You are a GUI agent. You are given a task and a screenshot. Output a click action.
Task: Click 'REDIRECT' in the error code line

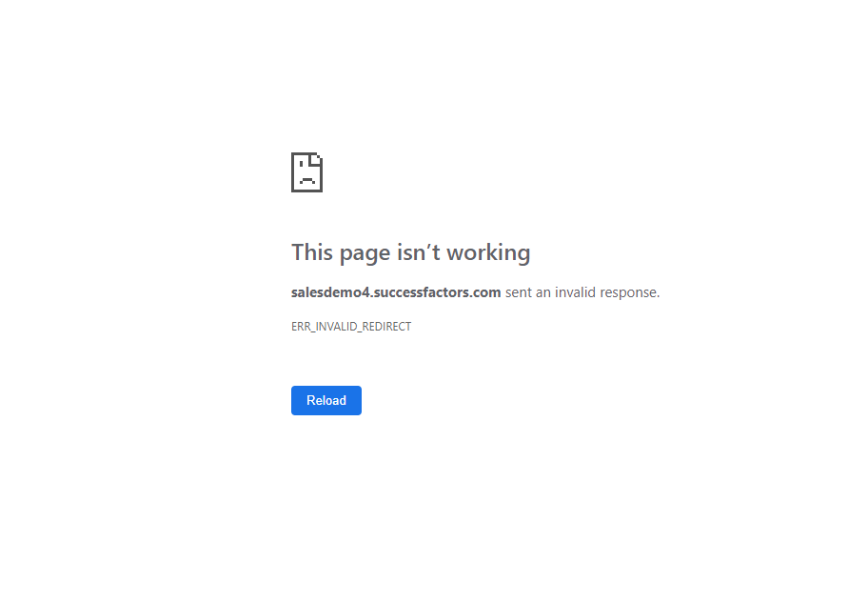point(386,327)
